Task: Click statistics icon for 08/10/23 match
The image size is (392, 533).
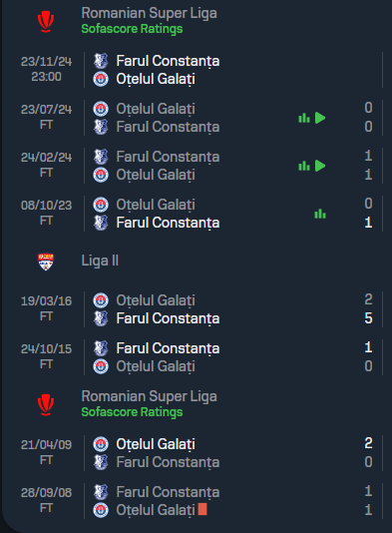Action: pos(320,214)
